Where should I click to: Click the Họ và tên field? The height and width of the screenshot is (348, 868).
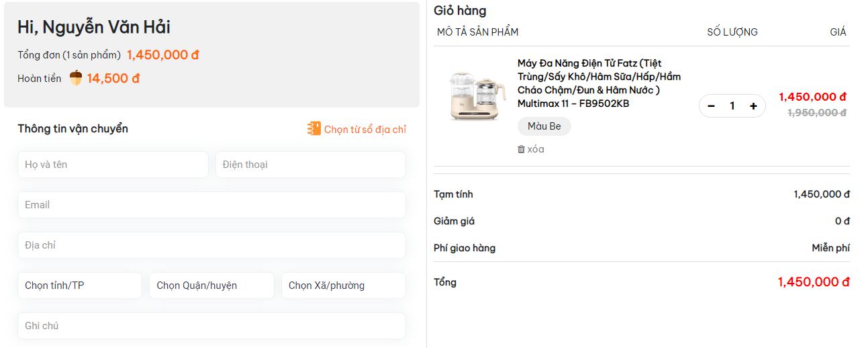(113, 165)
